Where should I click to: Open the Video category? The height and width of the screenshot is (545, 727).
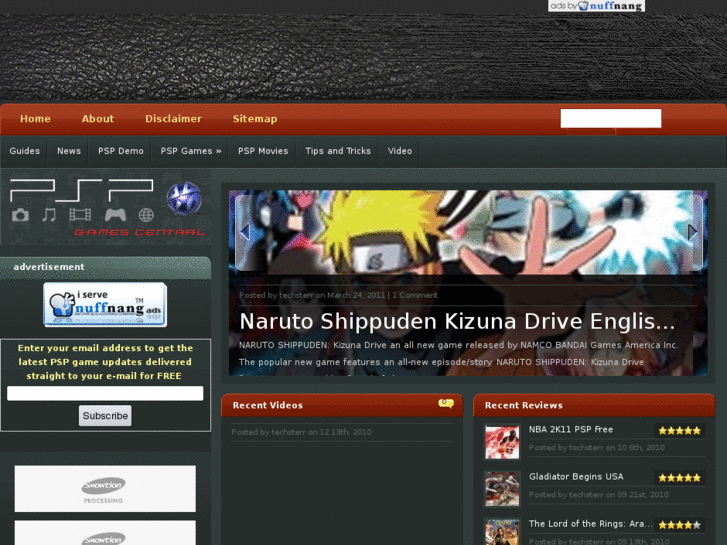coord(400,151)
